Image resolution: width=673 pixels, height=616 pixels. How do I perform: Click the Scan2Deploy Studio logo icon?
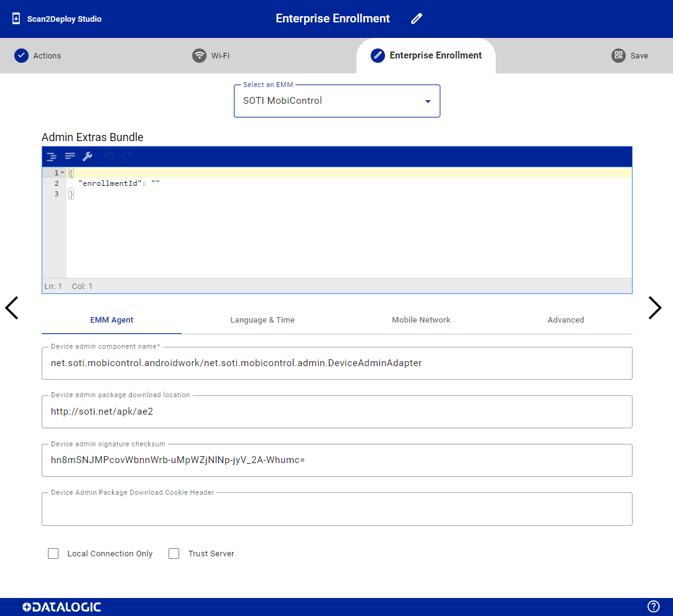[16, 19]
